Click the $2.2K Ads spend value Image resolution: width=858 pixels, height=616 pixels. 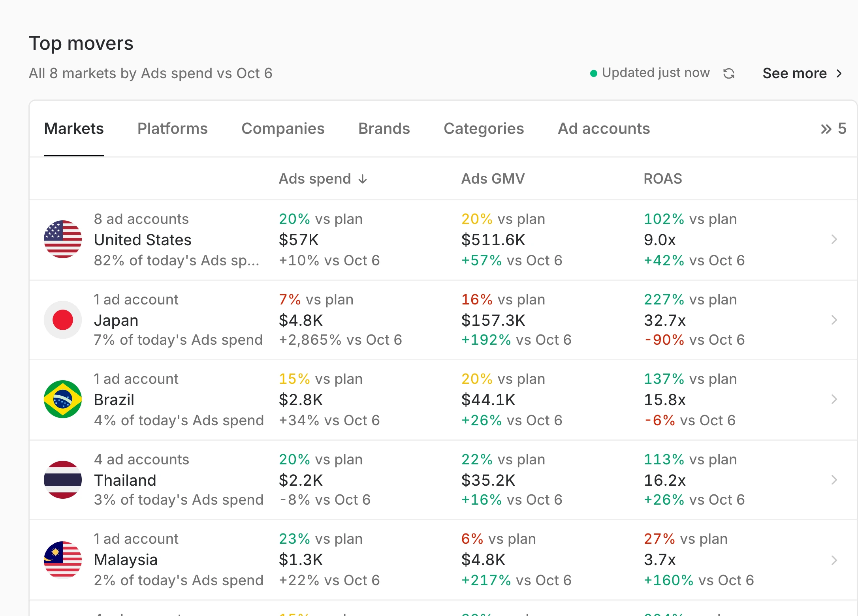coord(301,480)
